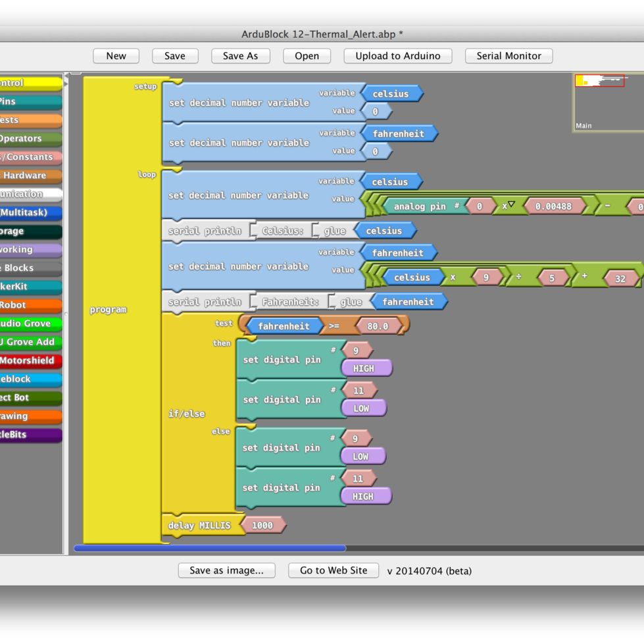Open the Serial Monitor
Screen dimensions: 644x644
pyautogui.click(x=508, y=56)
